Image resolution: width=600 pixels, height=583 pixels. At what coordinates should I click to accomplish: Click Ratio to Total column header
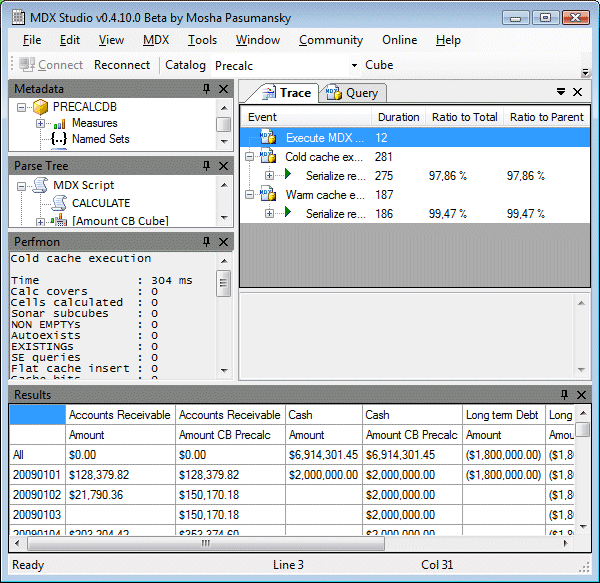click(465, 117)
